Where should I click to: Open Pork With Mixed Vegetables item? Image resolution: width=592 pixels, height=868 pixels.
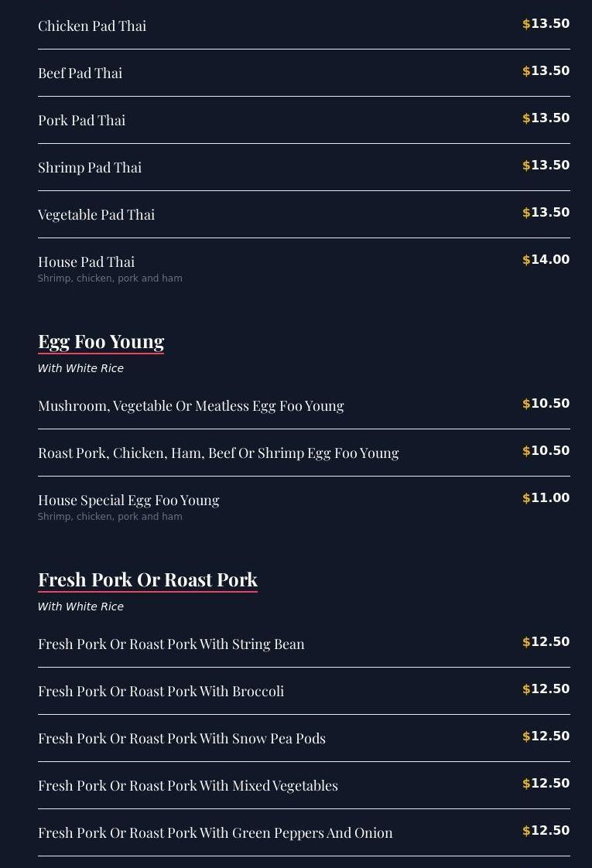pyautogui.click(x=188, y=785)
